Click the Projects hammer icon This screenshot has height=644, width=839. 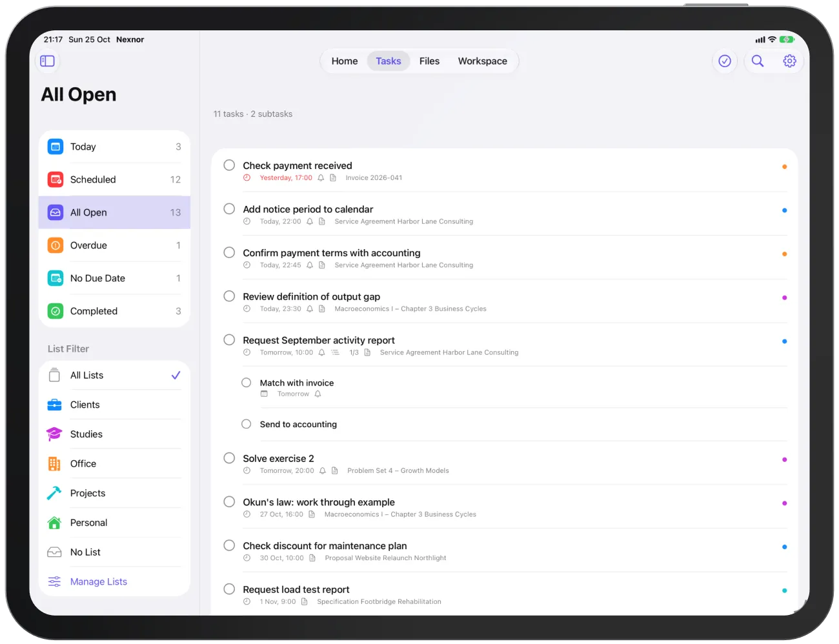pos(55,493)
